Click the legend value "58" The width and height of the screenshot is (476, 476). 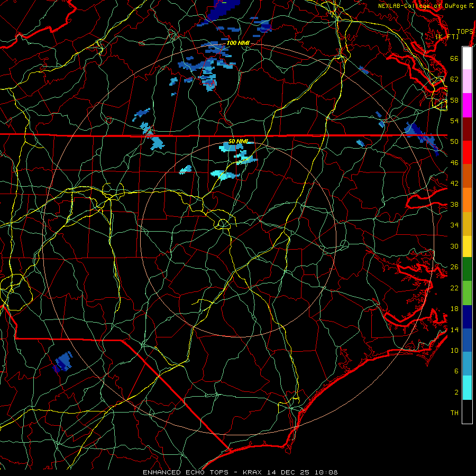pos(454,100)
